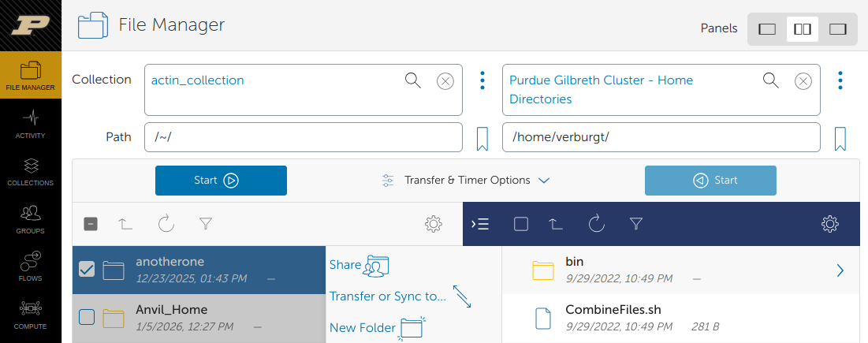Go up one folder in right panel
This screenshot has height=343, width=868.
coord(556,224)
